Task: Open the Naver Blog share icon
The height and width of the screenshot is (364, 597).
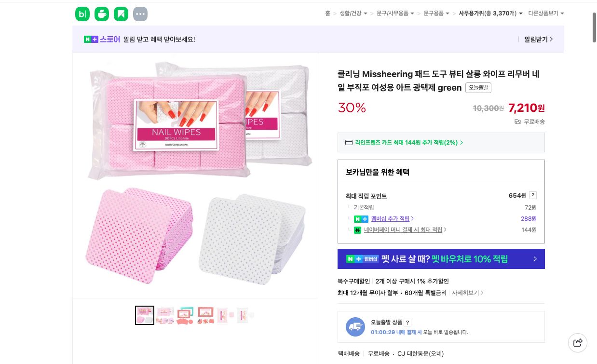Action: (x=82, y=14)
